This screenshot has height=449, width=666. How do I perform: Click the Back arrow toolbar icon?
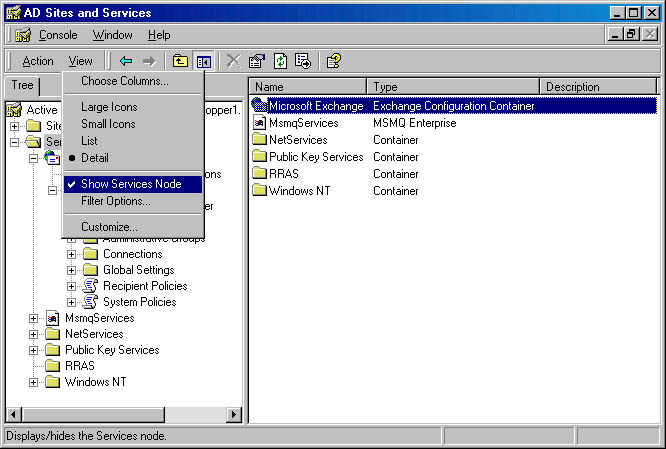126,61
